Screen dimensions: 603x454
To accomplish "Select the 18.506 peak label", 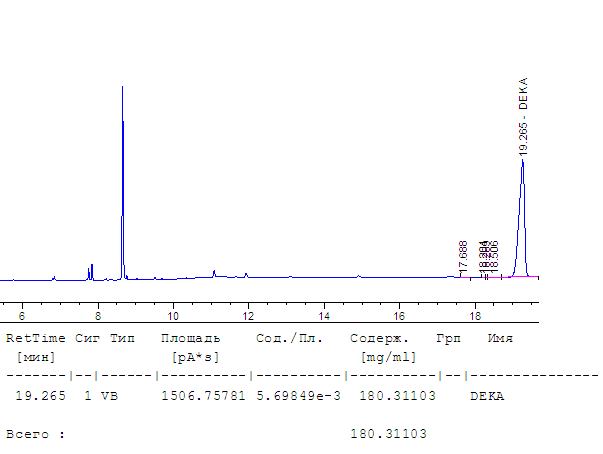I will coord(494,257).
